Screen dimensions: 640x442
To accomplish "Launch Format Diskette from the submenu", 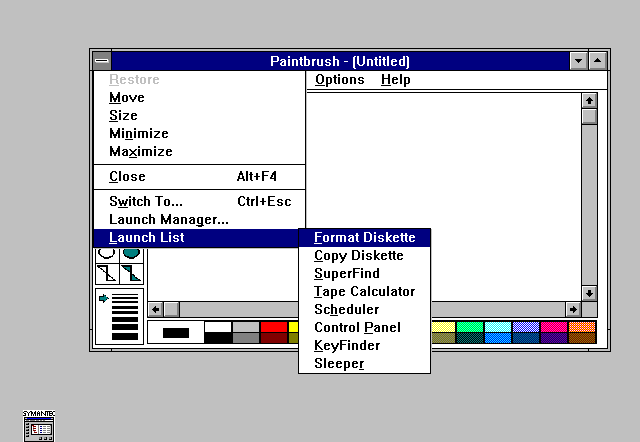I will coord(364,238).
